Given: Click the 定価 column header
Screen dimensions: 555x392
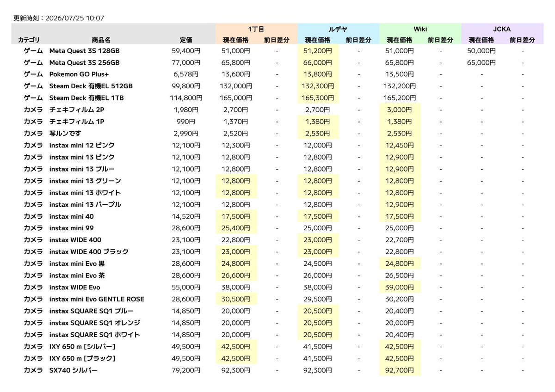Looking at the screenshot, I should click(x=186, y=40).
